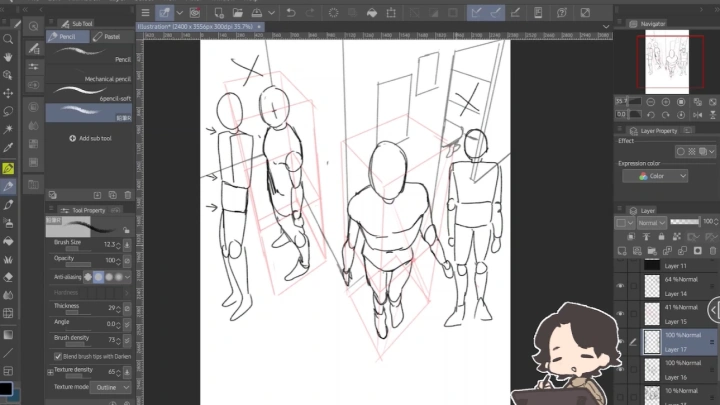Click the Delete layer trash icon
The height and width of the screenshot is (405, 720).
click(713, 251)
